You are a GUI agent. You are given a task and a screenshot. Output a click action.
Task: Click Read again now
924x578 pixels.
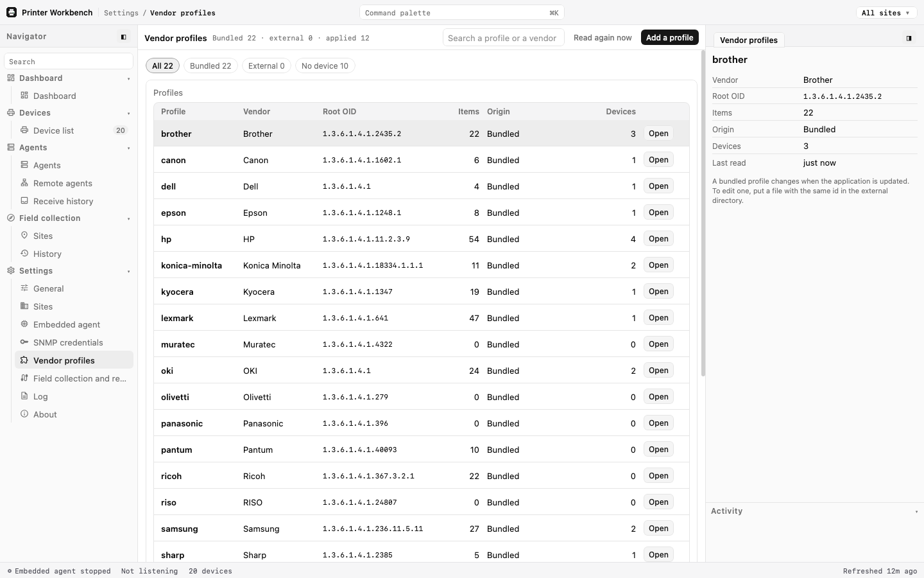click(603, 38)
